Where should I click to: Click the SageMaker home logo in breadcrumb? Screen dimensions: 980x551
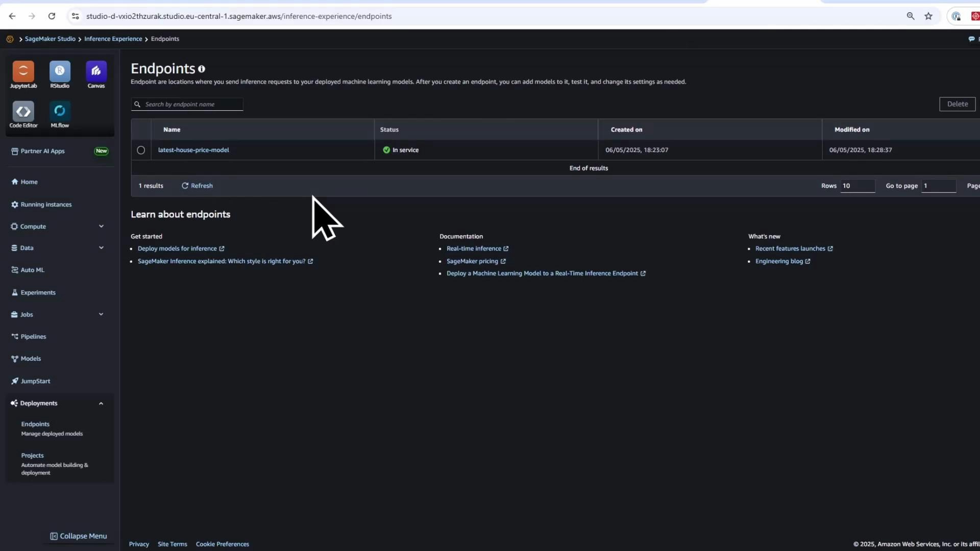[10, 39]
